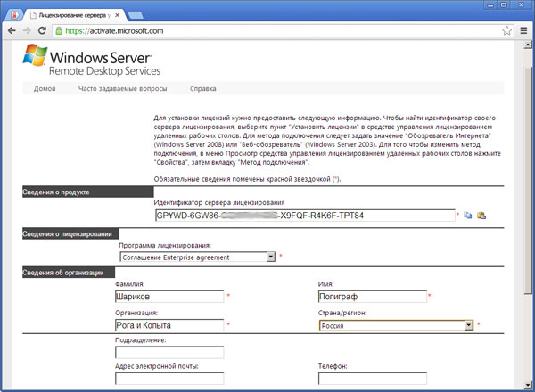
Task: Open the Страна/регион dropdown showing Россия
Action: pyautogui.click(x=397, y=325)
